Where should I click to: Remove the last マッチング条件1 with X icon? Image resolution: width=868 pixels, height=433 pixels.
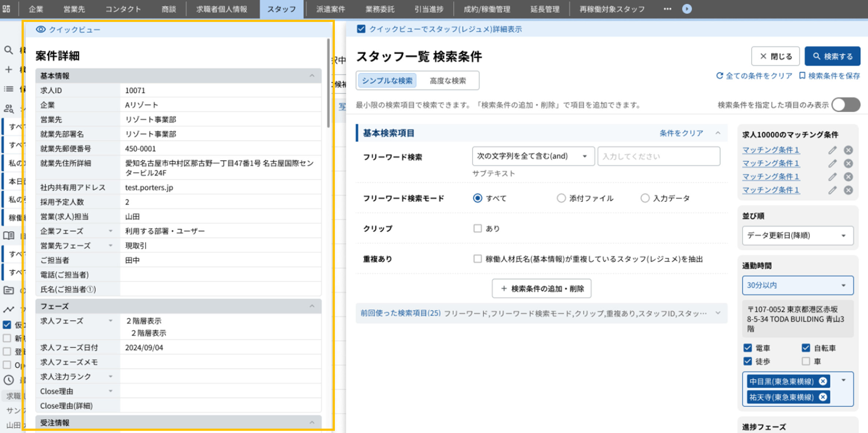(848, 190)
